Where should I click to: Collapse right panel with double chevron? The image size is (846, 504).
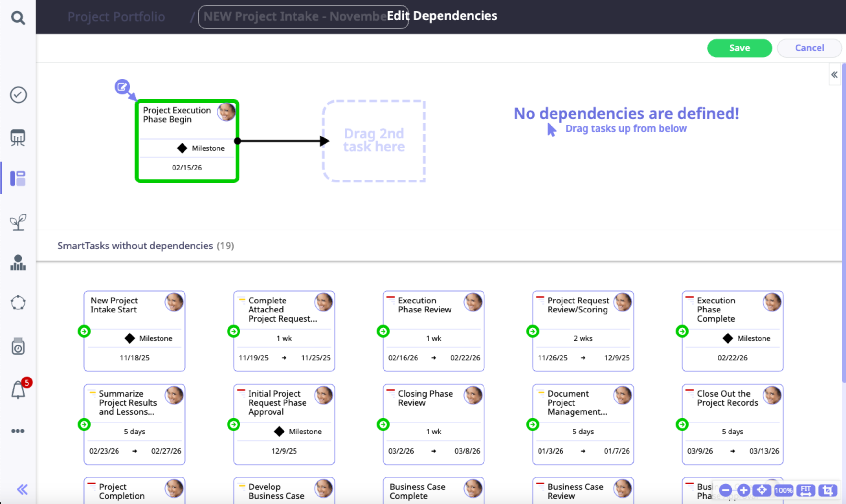(834, 75)
